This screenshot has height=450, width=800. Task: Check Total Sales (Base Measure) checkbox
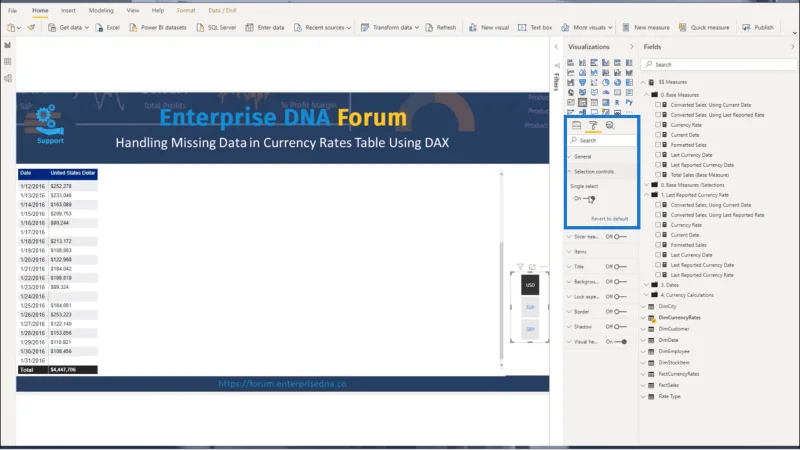pos(658,175)
